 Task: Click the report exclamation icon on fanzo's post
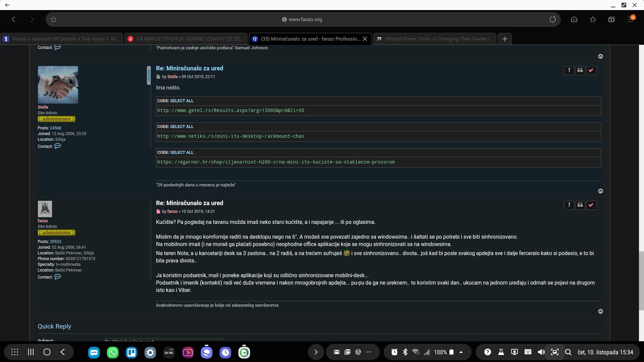point(569,205)
